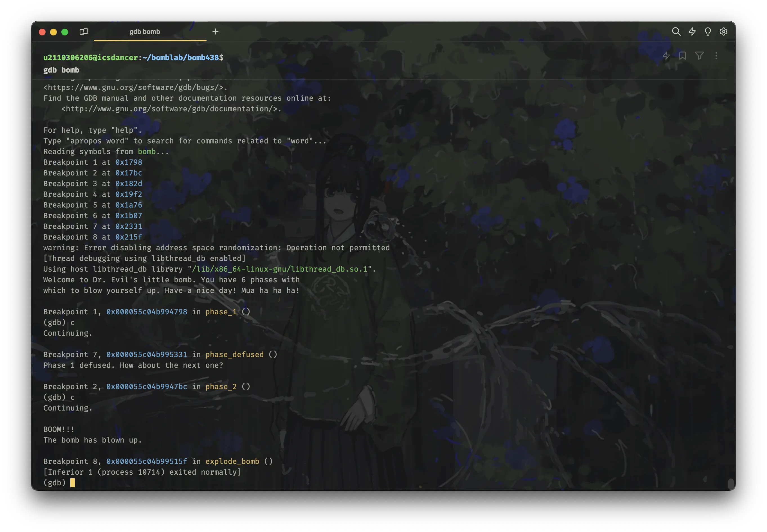
Task: Open the gdb documentation URL
Action: click(171, 109)
